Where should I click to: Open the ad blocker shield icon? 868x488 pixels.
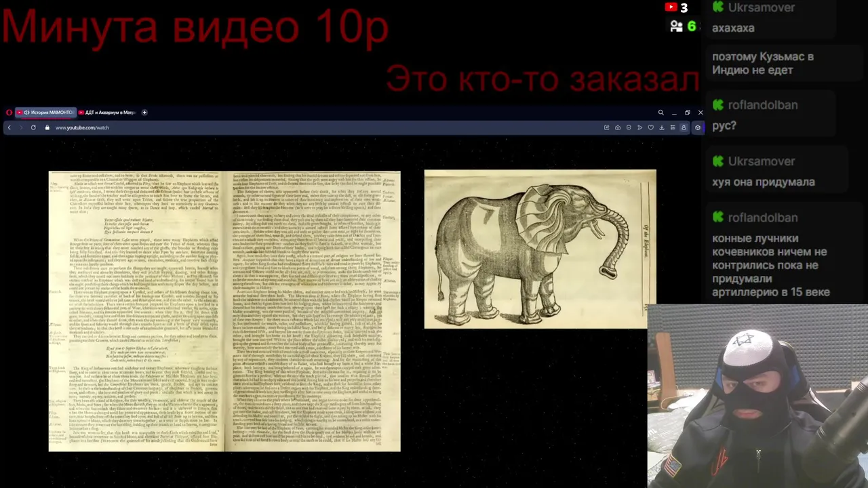[x=629, y=127]
